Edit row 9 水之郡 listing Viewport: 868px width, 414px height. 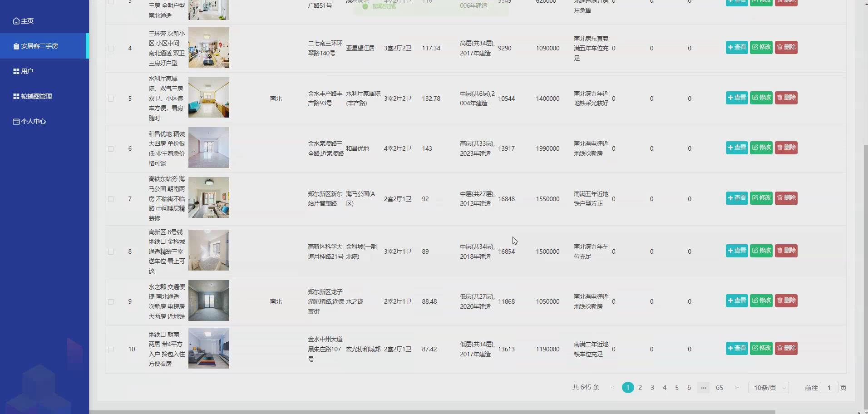pyautogui.click(x=761, y=301)
